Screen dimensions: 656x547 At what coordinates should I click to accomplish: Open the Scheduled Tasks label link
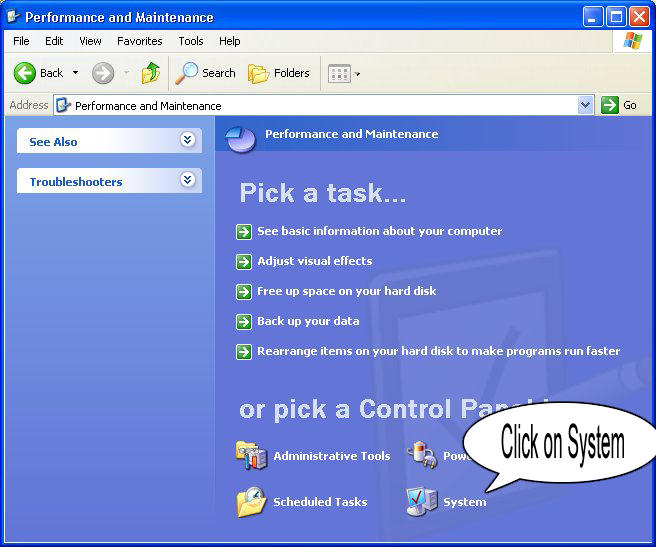320,502
